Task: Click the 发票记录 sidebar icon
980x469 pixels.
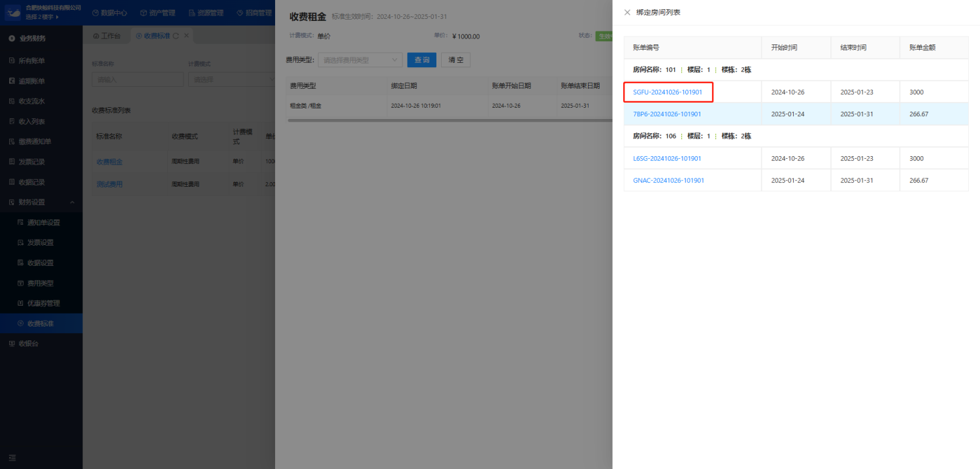Action: click(12, 161)
